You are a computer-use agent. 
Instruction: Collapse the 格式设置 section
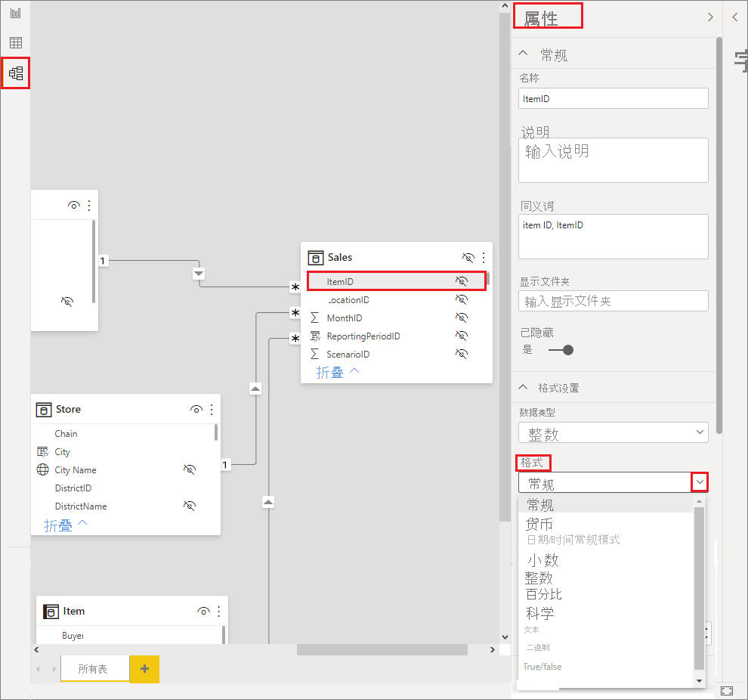[523, 388]
